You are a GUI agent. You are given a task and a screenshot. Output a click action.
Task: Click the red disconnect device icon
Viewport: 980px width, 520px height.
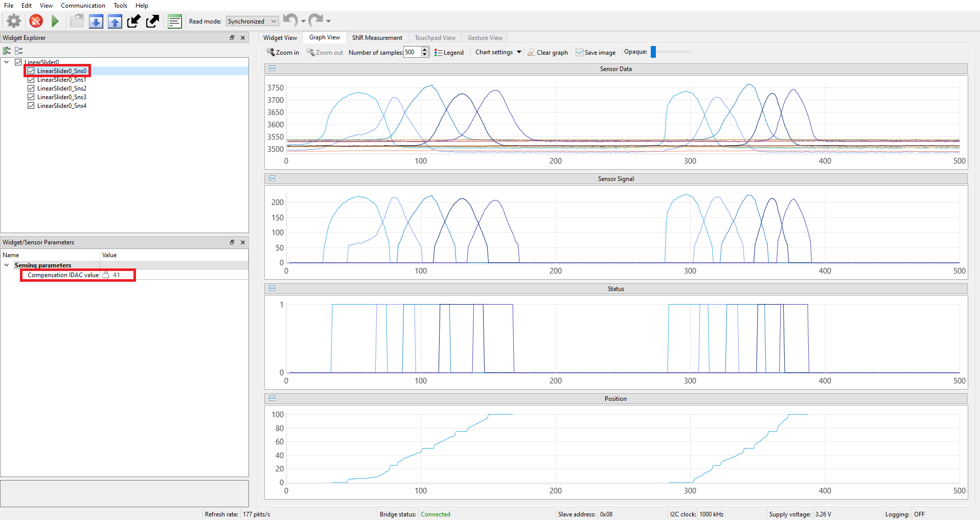[36, 21]
